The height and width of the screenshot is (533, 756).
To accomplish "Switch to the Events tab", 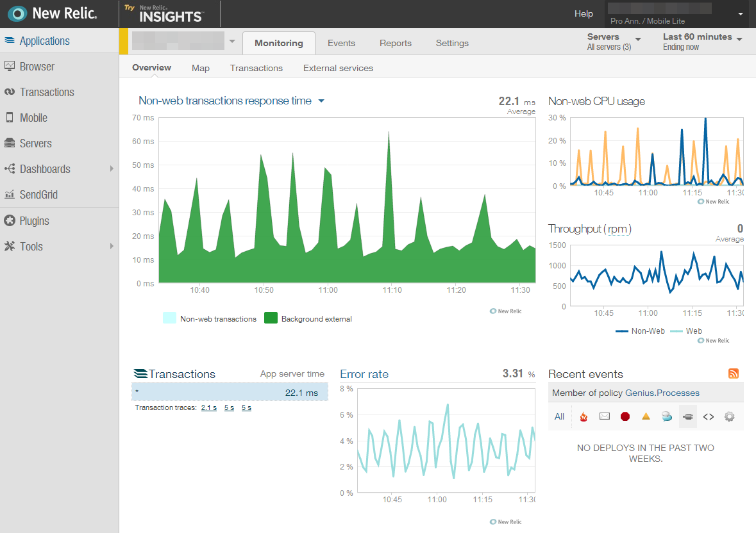I will click(341, 43).
